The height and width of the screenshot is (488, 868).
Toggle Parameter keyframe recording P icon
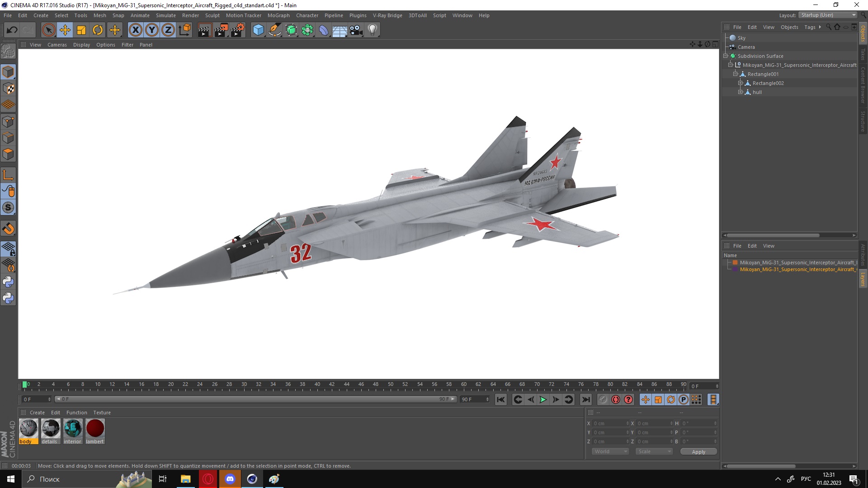[x=683, y=399]
